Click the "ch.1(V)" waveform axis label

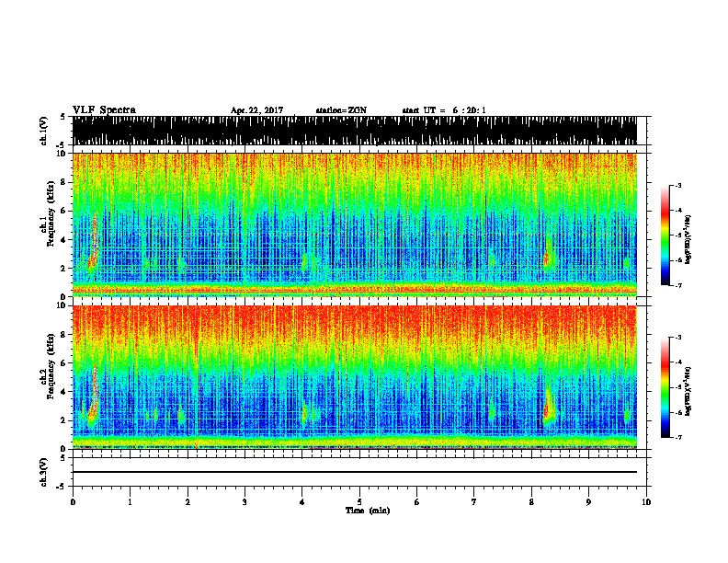tap(43, 131)
